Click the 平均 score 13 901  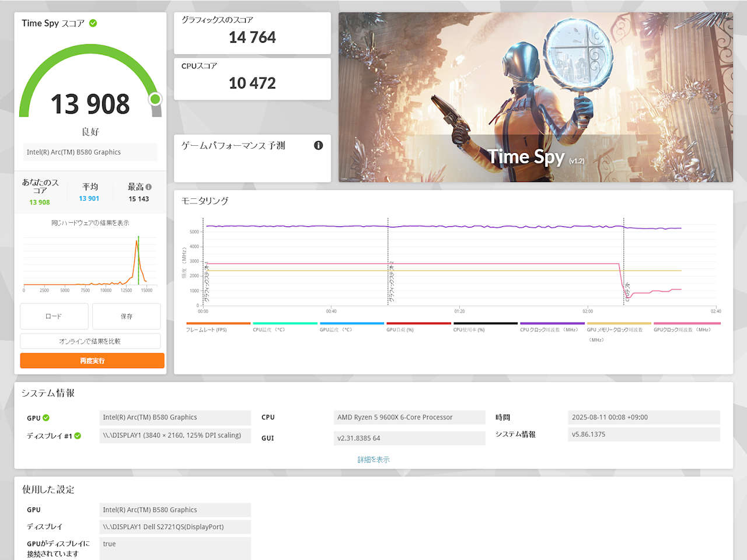coord(89,198)
